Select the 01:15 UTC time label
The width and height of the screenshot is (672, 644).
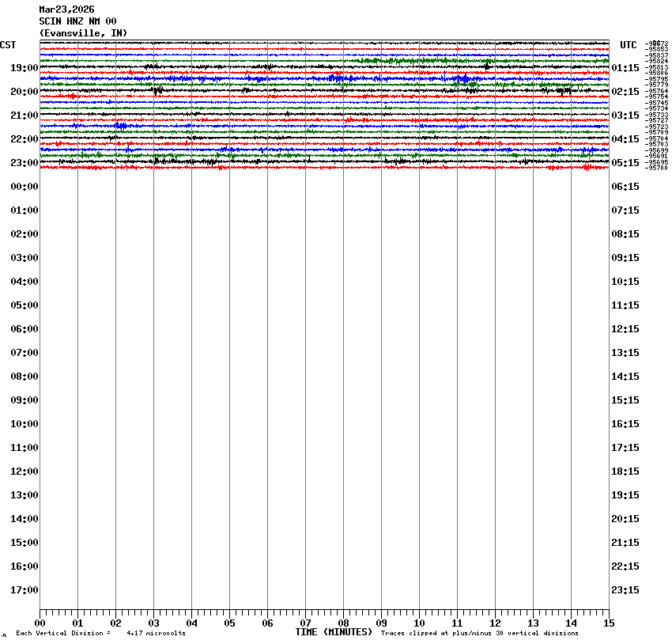pyautogui.click(x=625, y=68)
